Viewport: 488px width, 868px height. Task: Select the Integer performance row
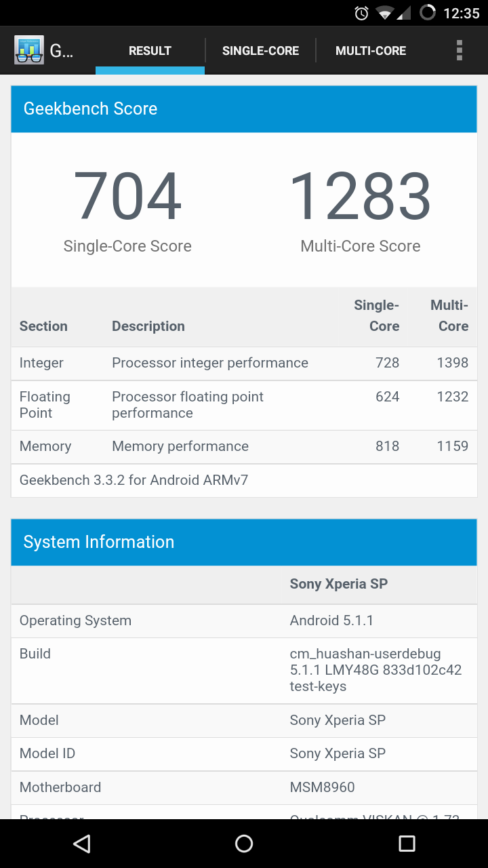[x=244, y=363]
